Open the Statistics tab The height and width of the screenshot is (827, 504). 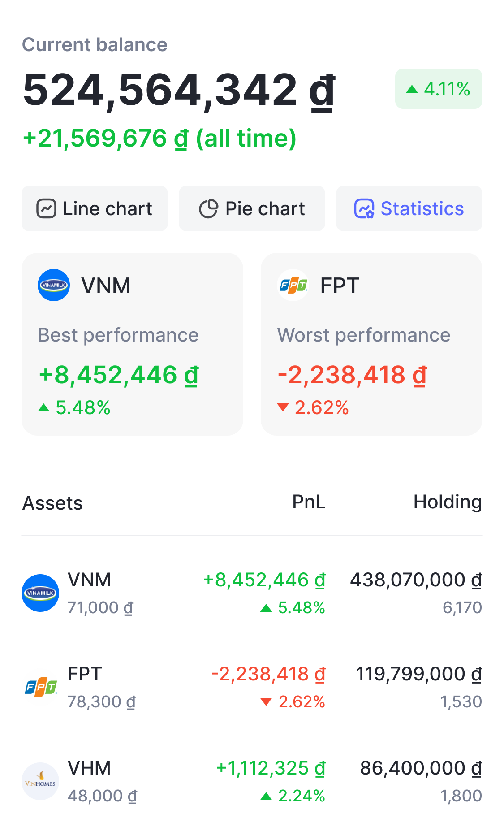pyautogui.click(x=409, y=208)
